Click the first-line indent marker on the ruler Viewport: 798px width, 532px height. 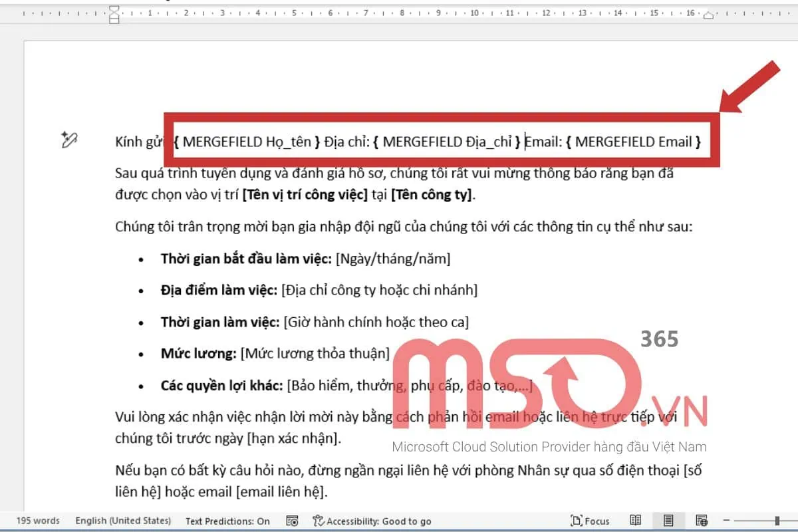tap(113, 9)
